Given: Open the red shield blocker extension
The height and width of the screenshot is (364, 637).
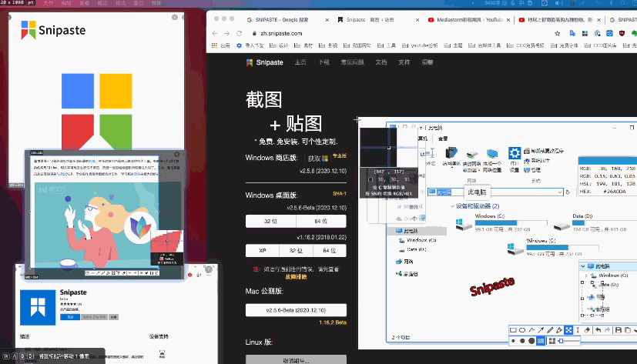Looking at the screenshot, I should [x=622, y=33].
